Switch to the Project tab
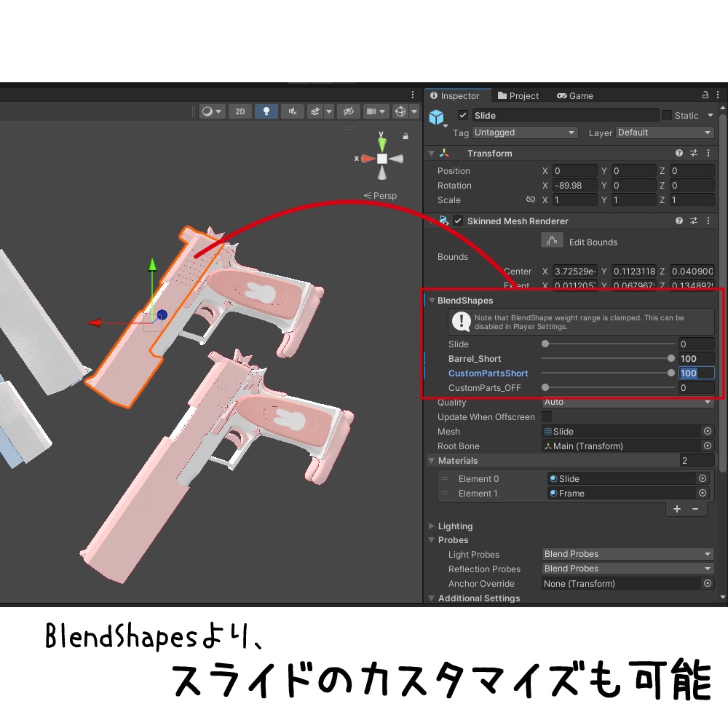Viewport: 728px width, 728px height. (518, 95)
